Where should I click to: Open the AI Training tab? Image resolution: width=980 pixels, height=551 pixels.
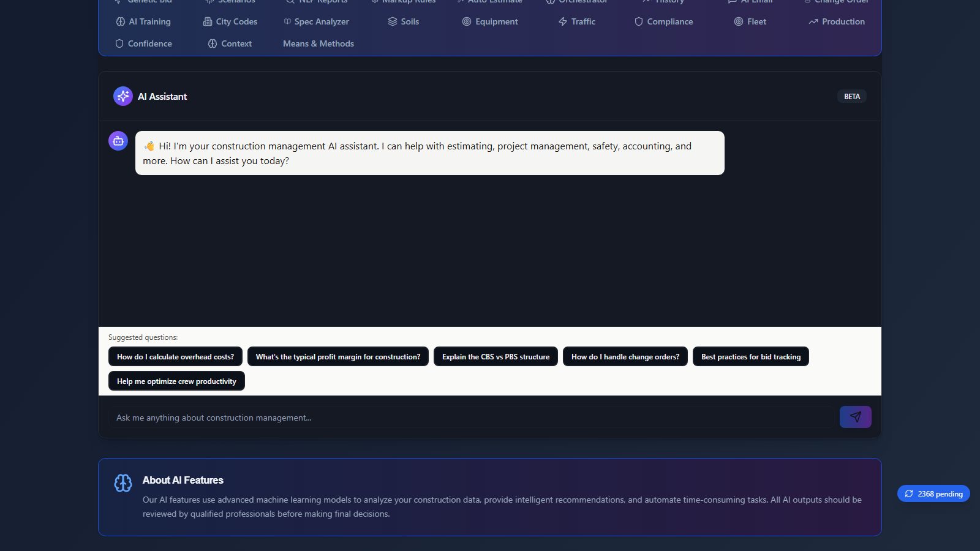click(x=143, y=21)
